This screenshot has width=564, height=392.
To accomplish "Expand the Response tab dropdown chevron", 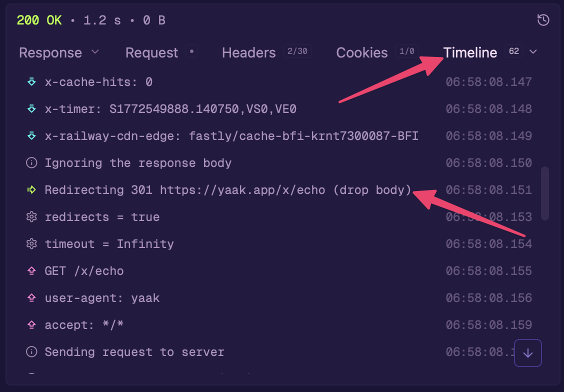I will 95,52.
